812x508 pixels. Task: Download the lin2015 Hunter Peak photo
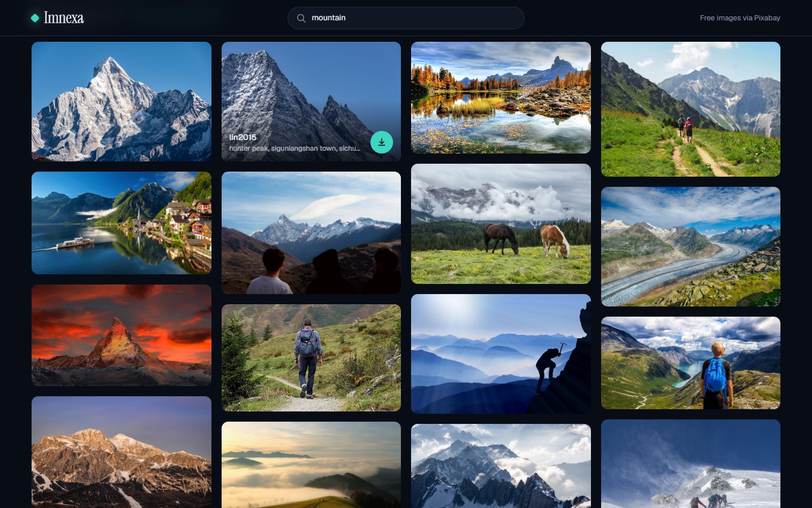[x=382, y=142]
